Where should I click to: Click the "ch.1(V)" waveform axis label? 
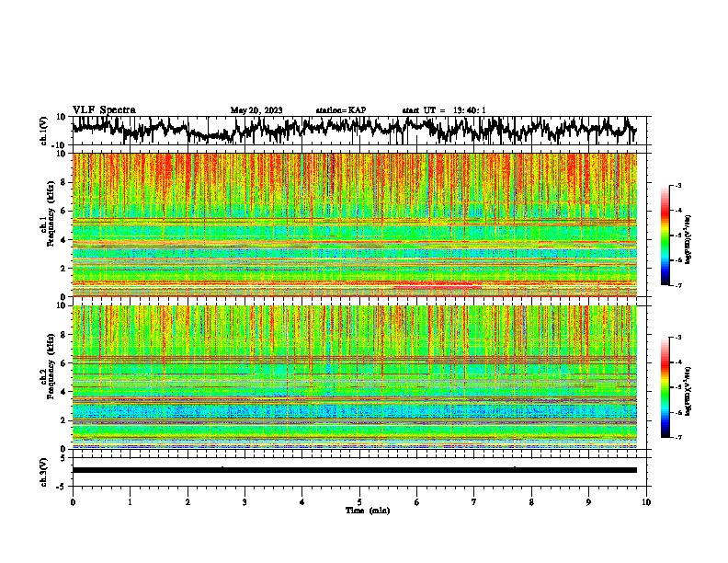coord(44,131)
